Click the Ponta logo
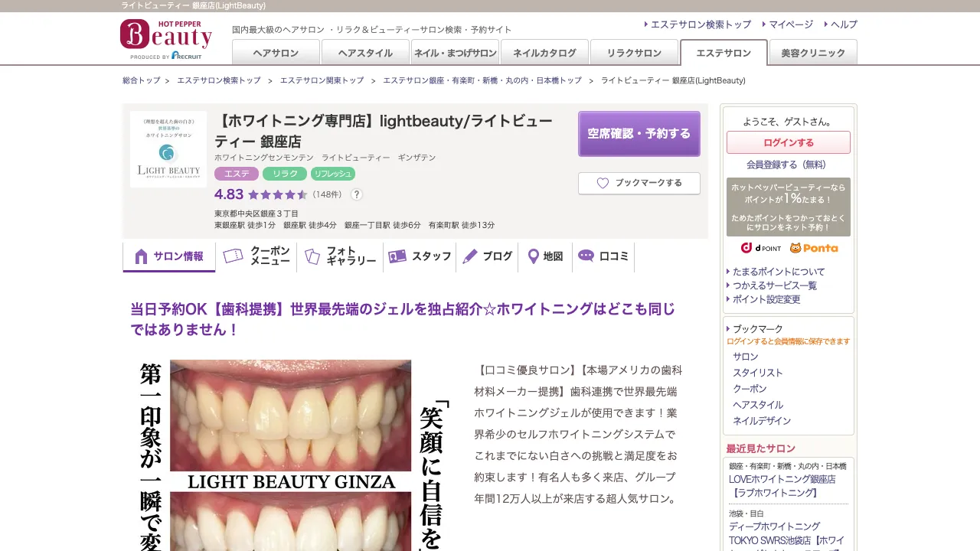980x551 pixels. (x=814, y=248)
